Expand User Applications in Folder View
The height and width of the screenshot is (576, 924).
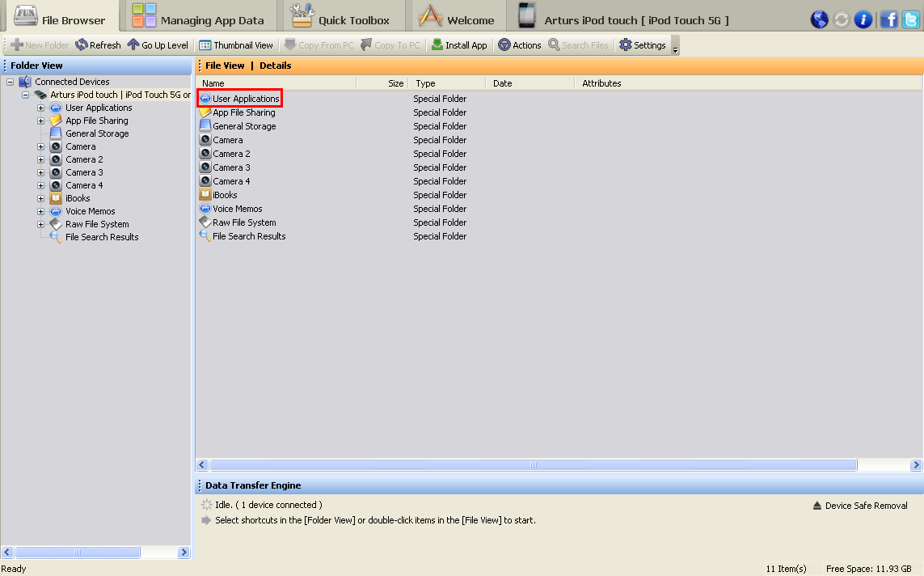[40, 108]
